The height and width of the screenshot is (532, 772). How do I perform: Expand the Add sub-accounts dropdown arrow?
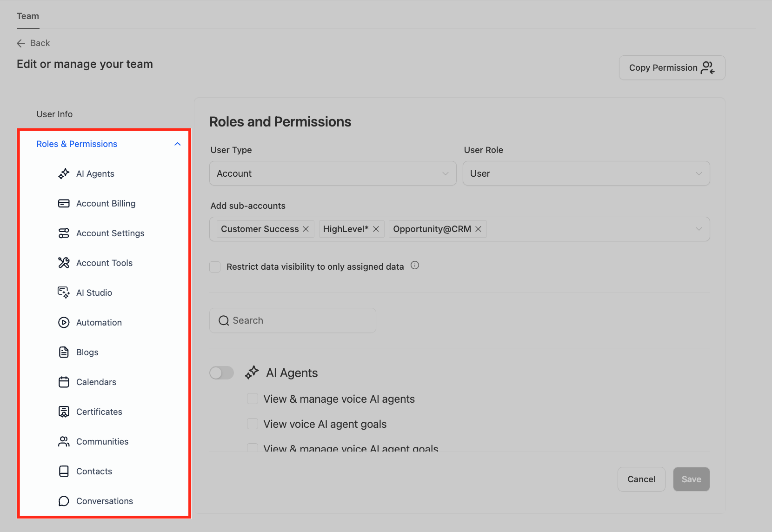(x=699, y=229)
